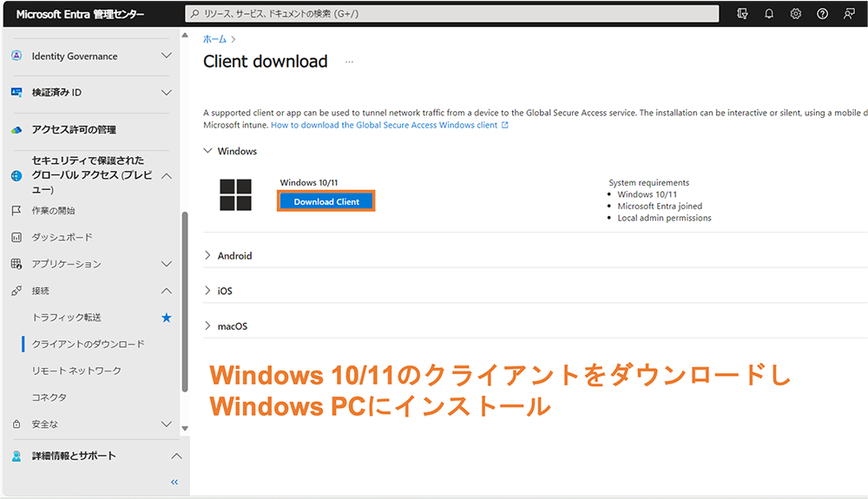
Task: Expand the 安全な menu
Action: [x=166, y=424]
